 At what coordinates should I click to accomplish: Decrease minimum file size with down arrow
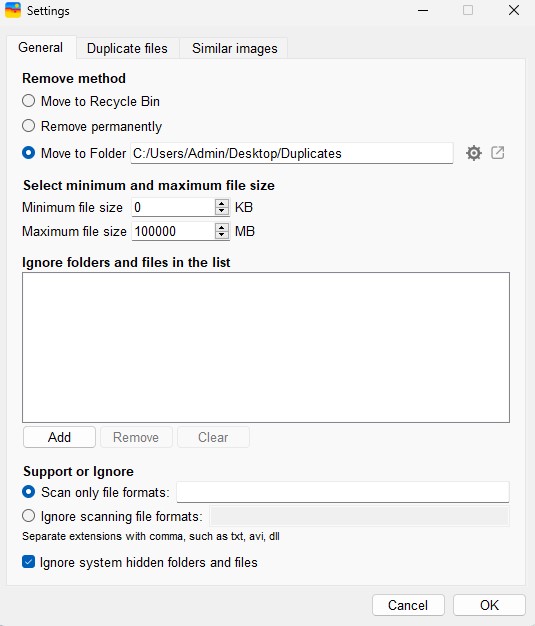pyautogui.click(x=222, y=211)
